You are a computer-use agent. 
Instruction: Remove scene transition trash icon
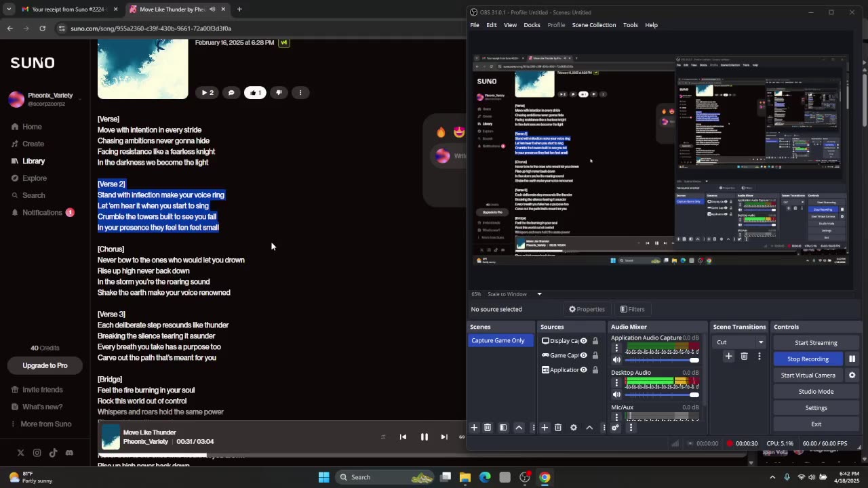[744, 356]
